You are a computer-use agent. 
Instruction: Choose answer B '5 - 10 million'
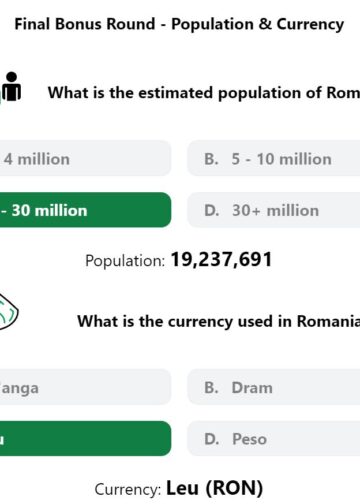pos(274,158)
